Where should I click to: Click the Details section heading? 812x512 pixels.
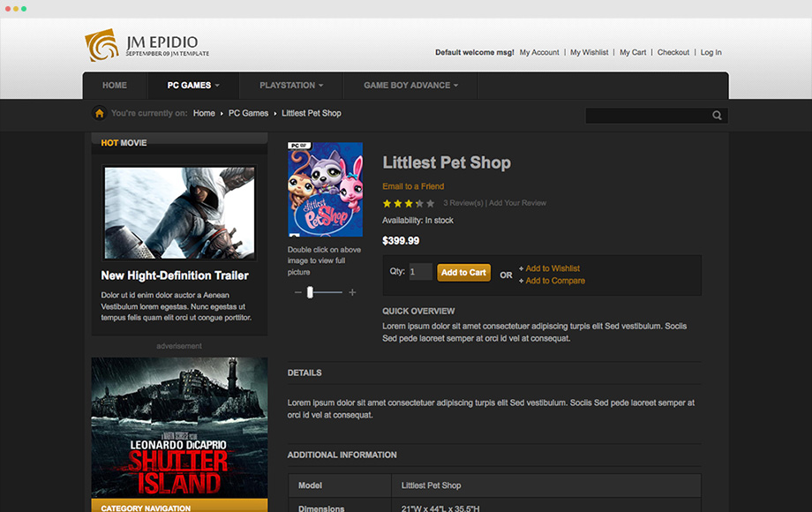pyautogui.click(x=304, y=373)
